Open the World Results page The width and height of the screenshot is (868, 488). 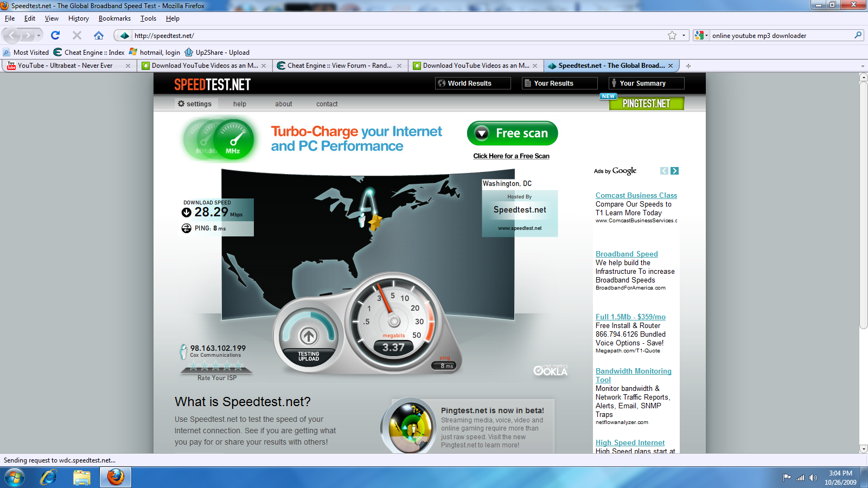point(473,83)
